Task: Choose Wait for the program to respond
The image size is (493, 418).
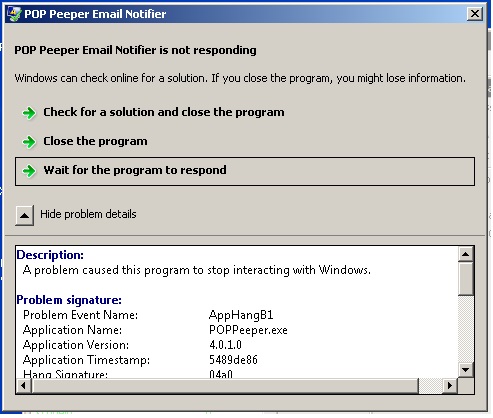Action: [245, 171]
